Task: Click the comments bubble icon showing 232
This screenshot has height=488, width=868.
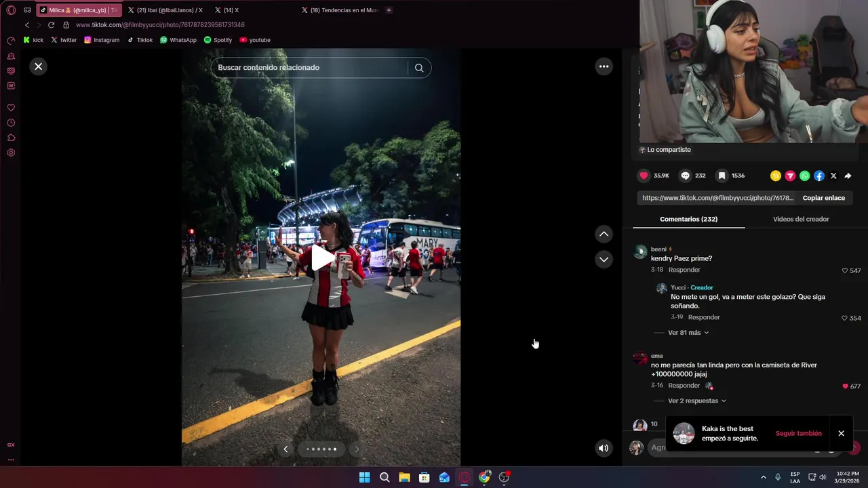Action: pos(685,176)
